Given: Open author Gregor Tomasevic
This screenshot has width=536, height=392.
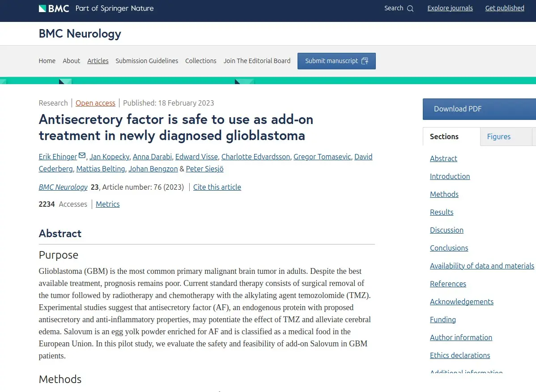Looking at the screenshot, I should tap(322, 157).
